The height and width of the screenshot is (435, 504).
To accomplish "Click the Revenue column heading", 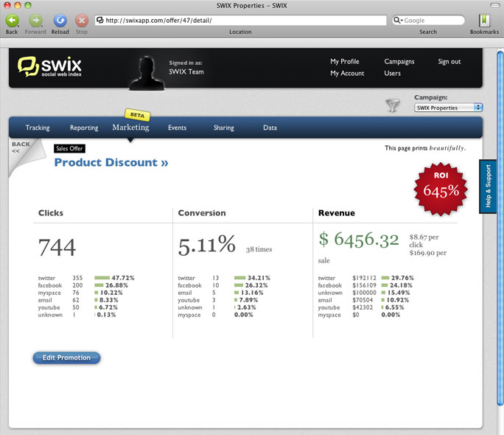I will coord(337,213).
